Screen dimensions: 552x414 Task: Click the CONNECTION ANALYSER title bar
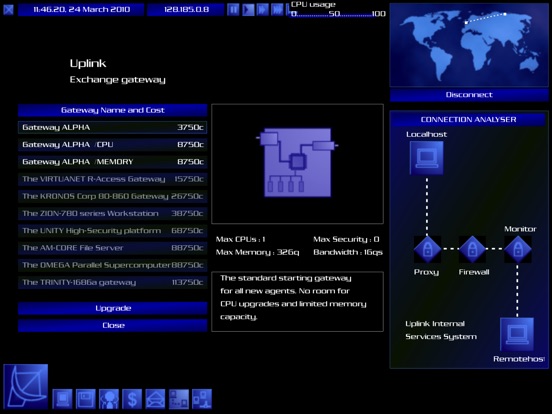pyautogui.click(x=468, y=120)
